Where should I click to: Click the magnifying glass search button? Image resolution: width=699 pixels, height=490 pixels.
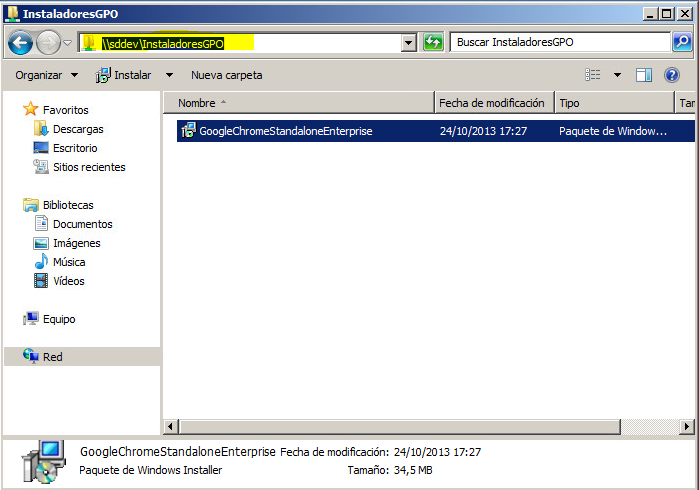[682, 42]
